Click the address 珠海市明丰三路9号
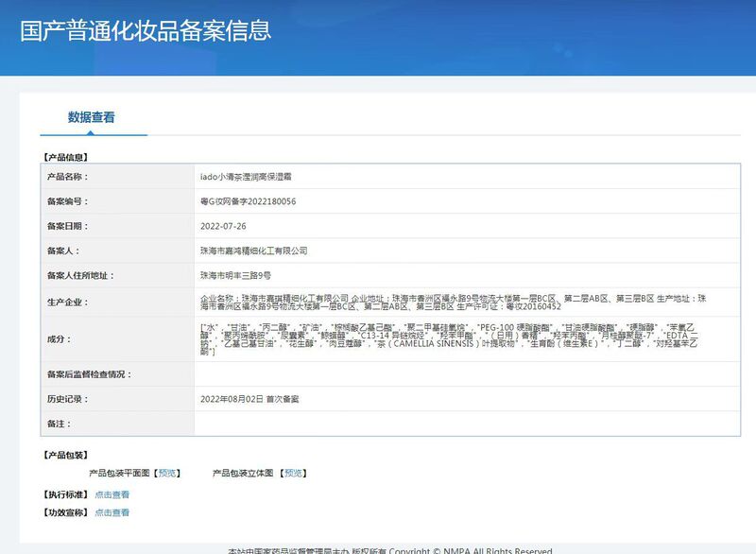756x554 pixels. click(235, 275)
